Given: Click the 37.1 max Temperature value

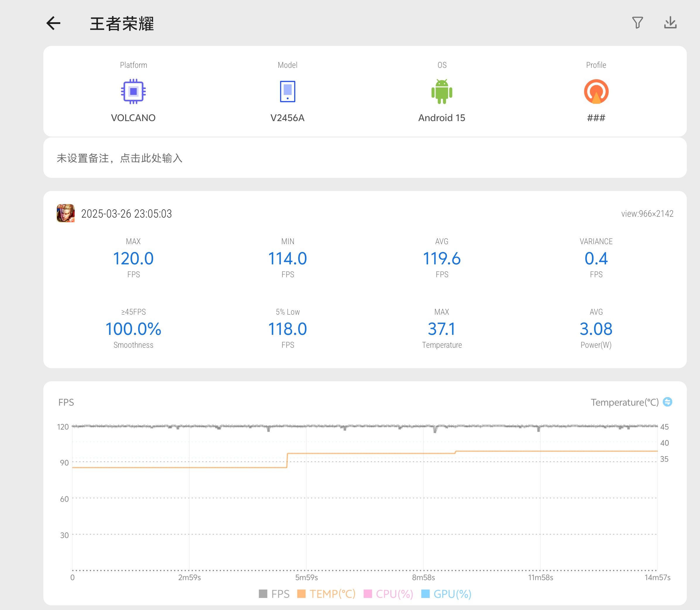Looking at the screenshot, I should [x=442, y=329].
